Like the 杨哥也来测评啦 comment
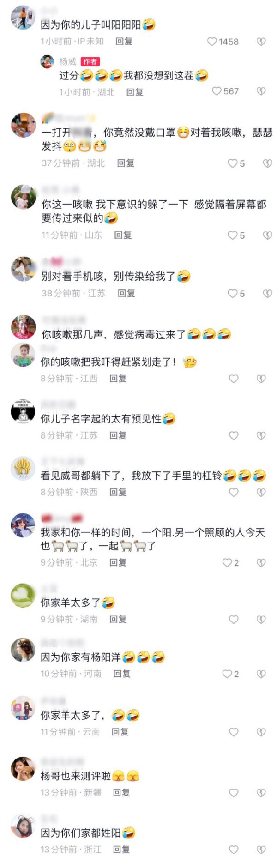Screen dimensions: 277x868 click(x=234, y=792)
